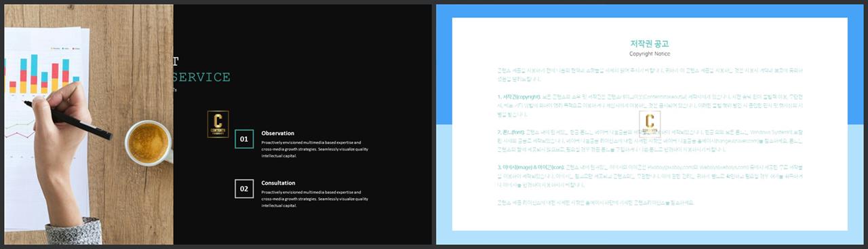The image size is (868, 249).
Task: Select the 01 numbered box beside Observation
Action: click(244, 139)
